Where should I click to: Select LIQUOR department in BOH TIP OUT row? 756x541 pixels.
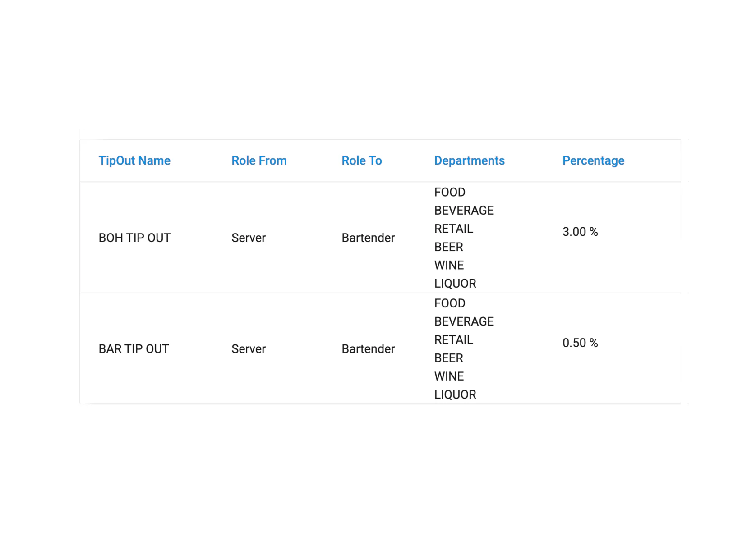pos(455,284)
